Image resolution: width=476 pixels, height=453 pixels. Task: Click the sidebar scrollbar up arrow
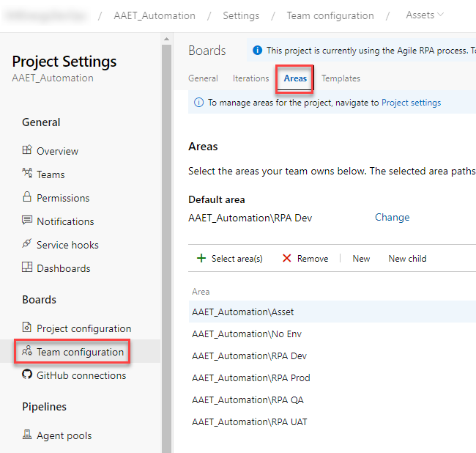coord(166,39)
